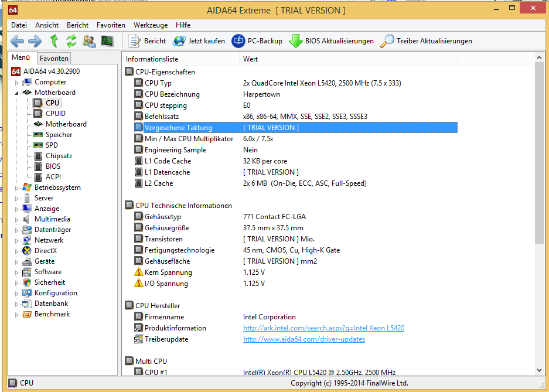Switch to the Menü tab

21,57
